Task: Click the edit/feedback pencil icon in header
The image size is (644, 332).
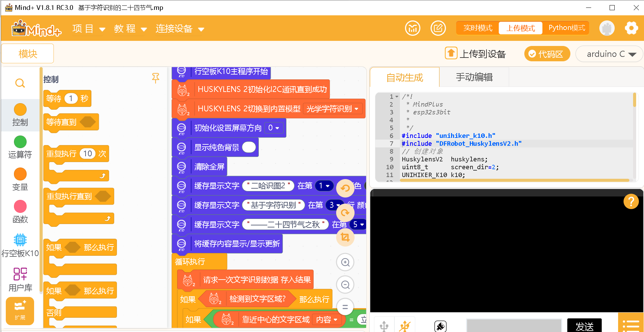Action: tap(438, 28)
